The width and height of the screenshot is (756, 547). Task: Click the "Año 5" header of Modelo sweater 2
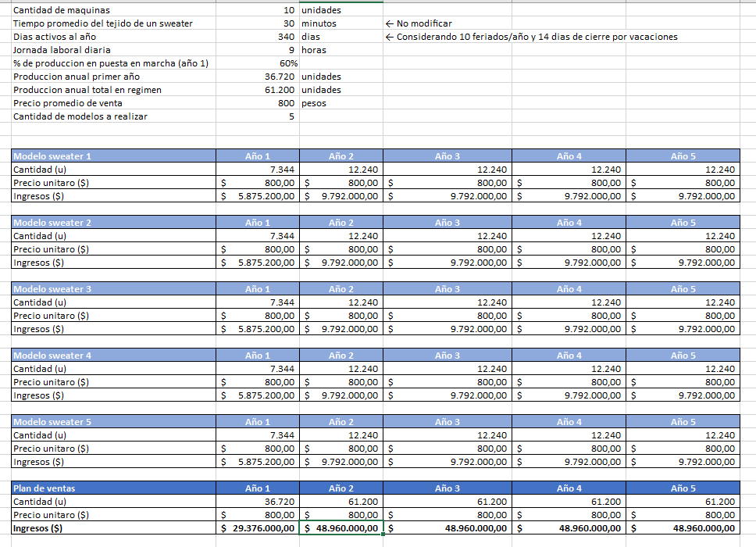(x=683, y=223)
